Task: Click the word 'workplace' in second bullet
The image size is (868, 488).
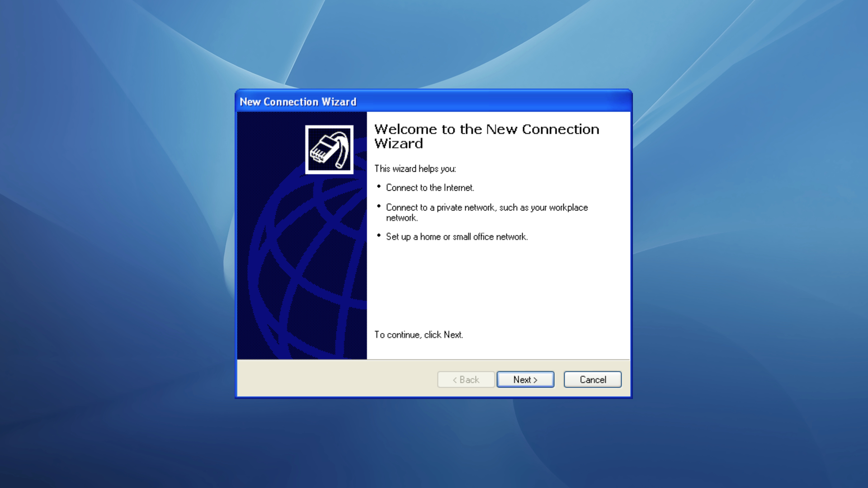Action: pos(568,207)
